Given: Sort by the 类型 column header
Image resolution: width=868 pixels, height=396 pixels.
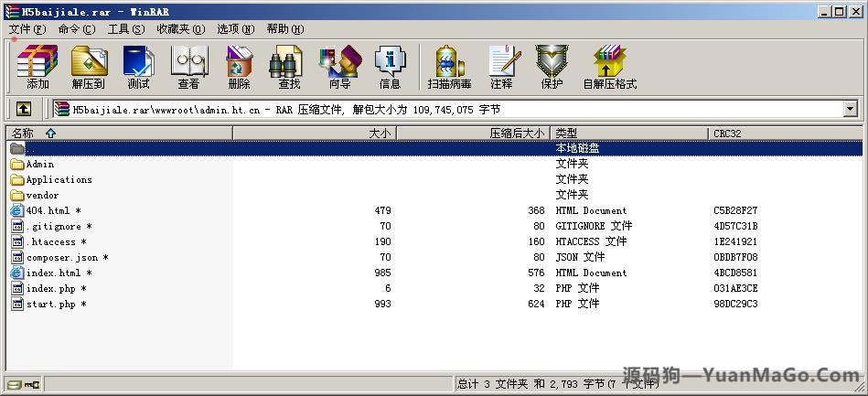Looking at the screenshot, I should 629,133.
